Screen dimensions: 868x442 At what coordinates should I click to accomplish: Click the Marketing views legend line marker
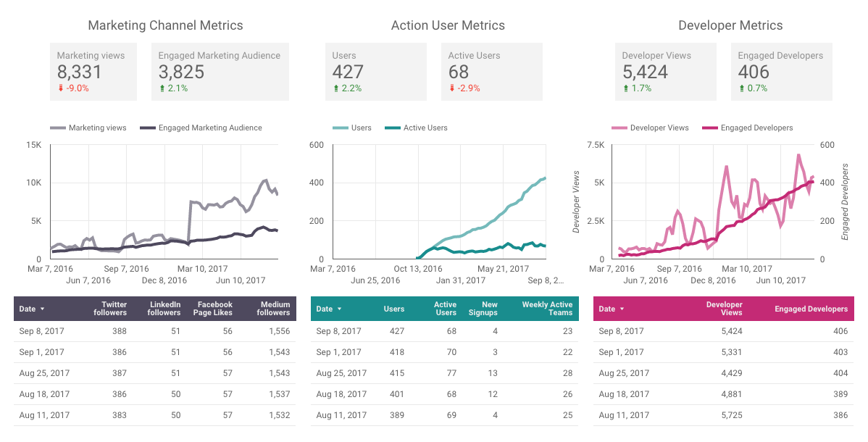coord(57,128)
